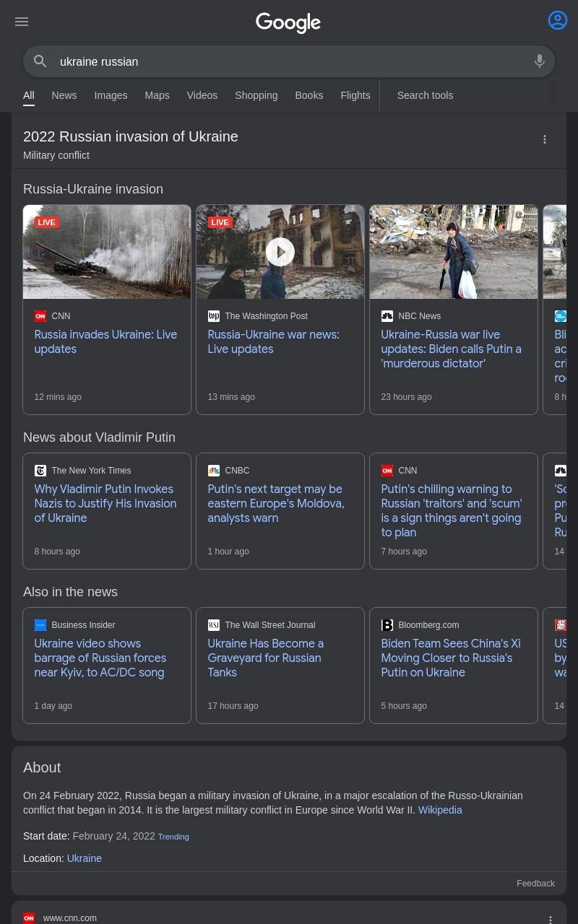Image resolution: width=578 pixels, height=924 pixels.
Task: Click The New York Times source icon
Action: click(40, 471)
